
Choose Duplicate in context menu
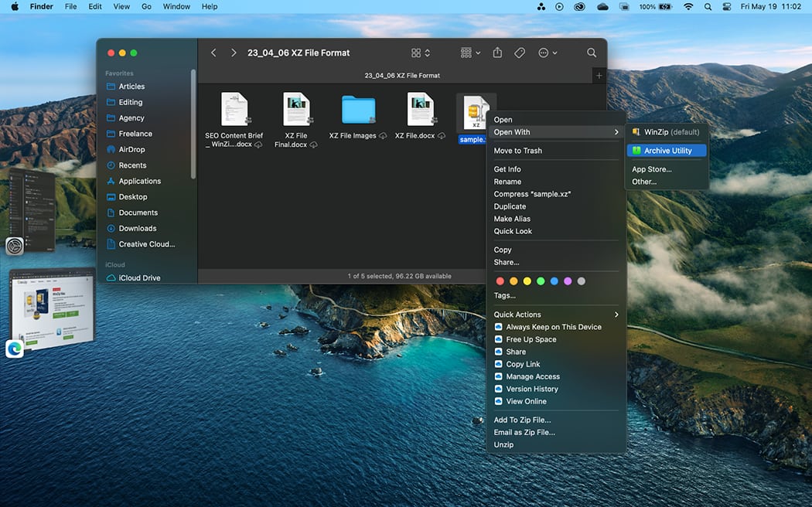(556, 206)
